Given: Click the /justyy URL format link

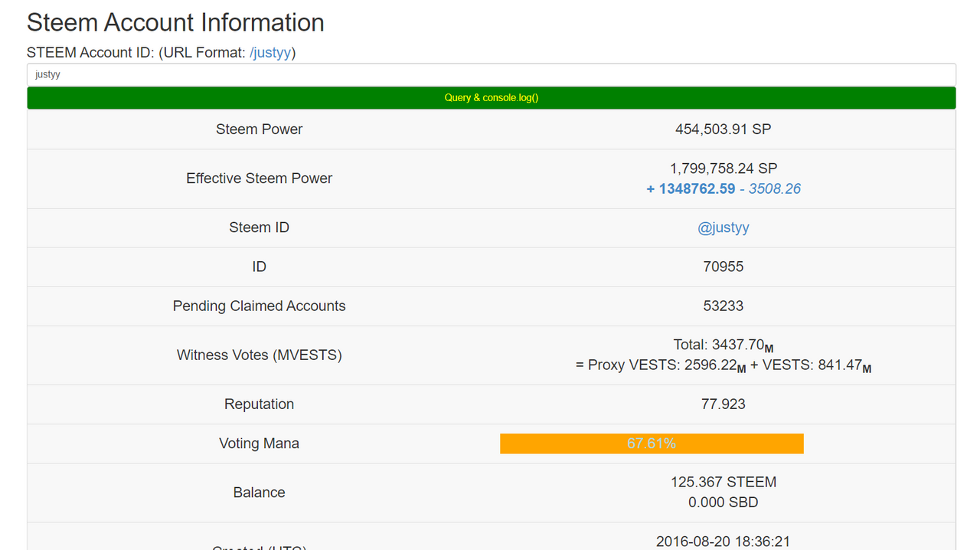Looking at the screenshot, I should click(270, 53).
